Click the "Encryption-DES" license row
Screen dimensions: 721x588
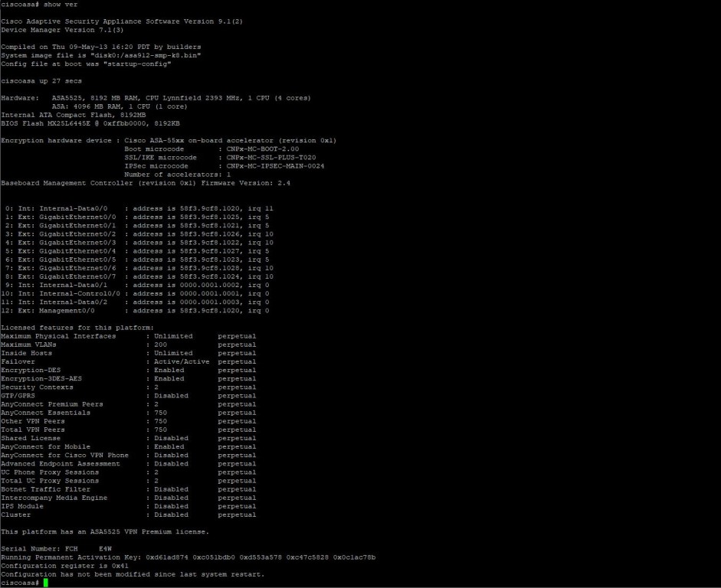pos(129,371)
